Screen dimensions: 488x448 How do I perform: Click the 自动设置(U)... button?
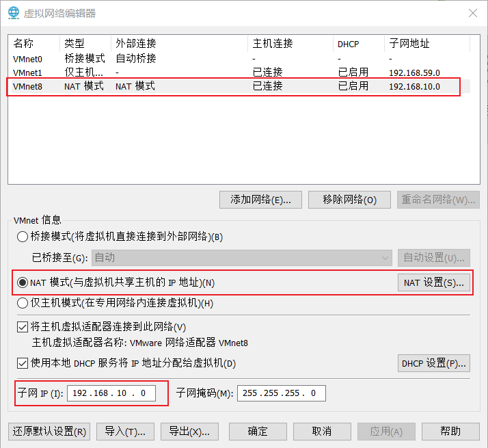pyautogui.click(x=434, y=258)
